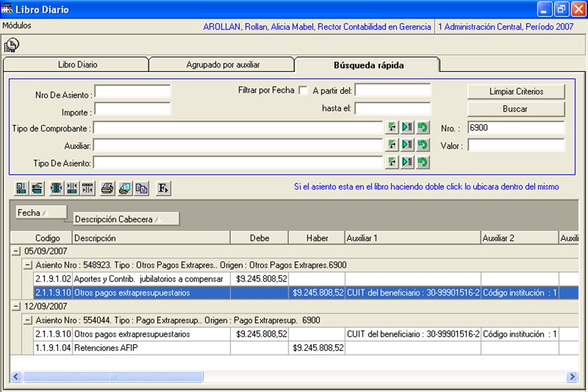Click the hasta el date field

[x=393, y=108]
